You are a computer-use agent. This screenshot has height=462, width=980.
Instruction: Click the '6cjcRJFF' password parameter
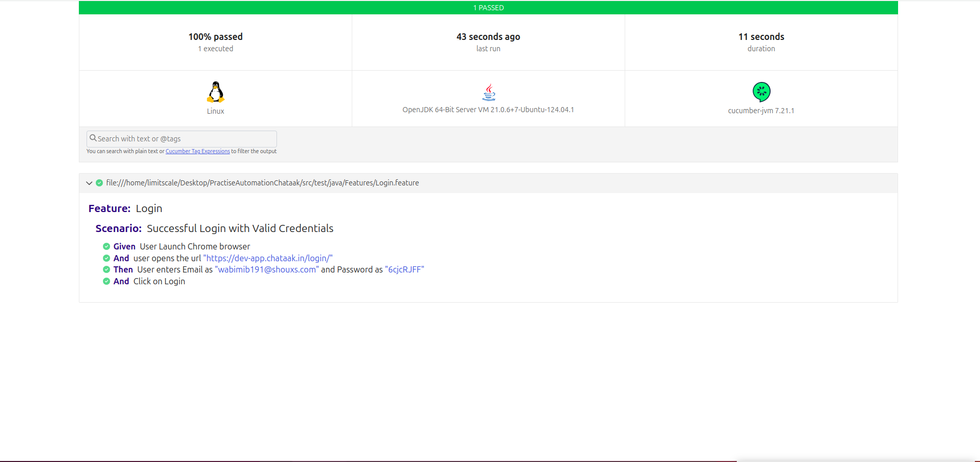(x=404, y=269)
